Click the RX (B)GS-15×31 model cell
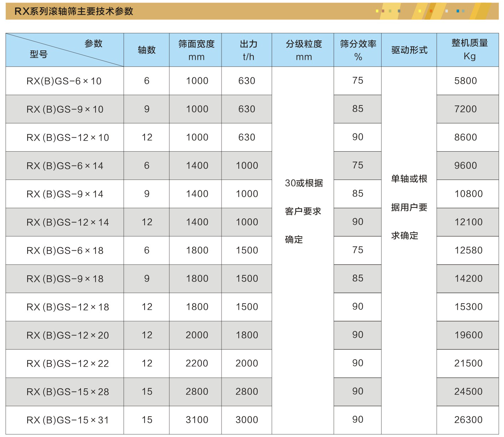 pos(68,420)
